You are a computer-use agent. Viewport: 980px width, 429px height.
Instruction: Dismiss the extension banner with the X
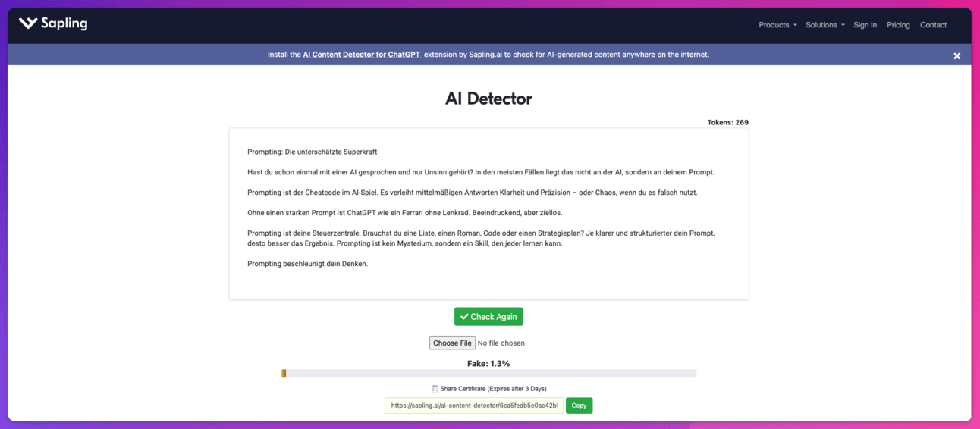point(957,55)
